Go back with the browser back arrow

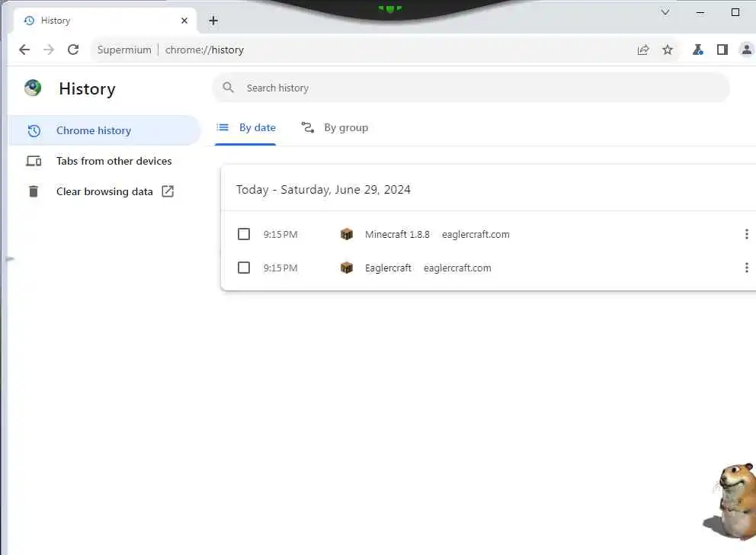click(x=24, y=50)
